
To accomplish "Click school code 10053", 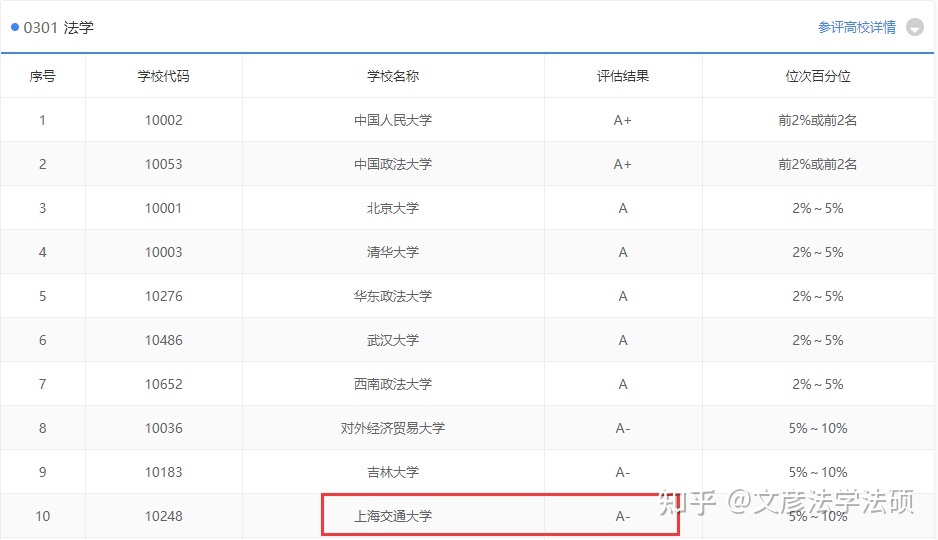I will pos(163,164).
